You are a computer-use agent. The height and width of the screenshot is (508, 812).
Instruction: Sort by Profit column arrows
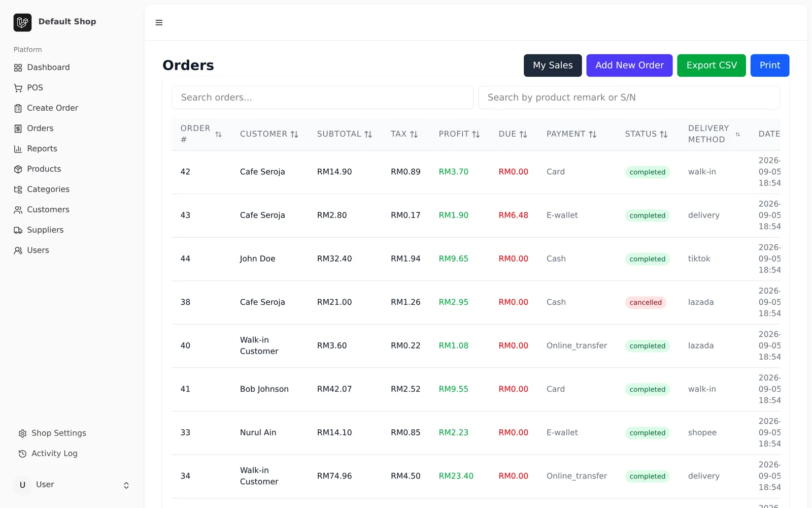point(476,134)
